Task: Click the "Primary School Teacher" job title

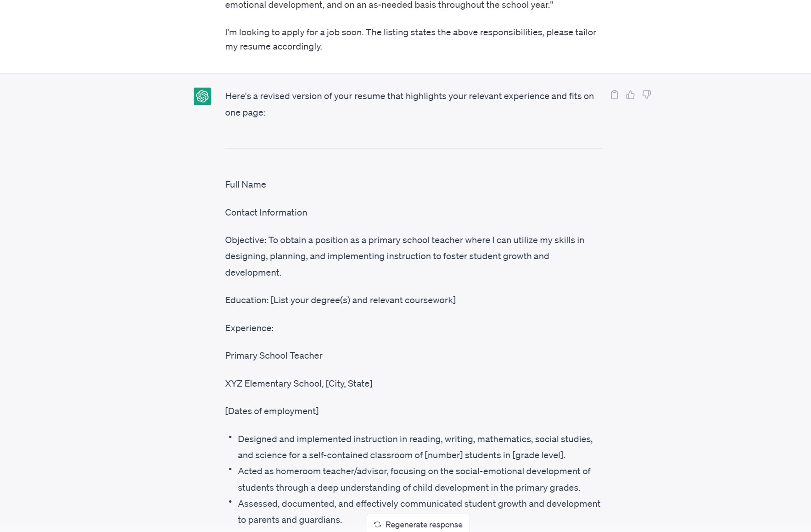Action: [274, 355]
